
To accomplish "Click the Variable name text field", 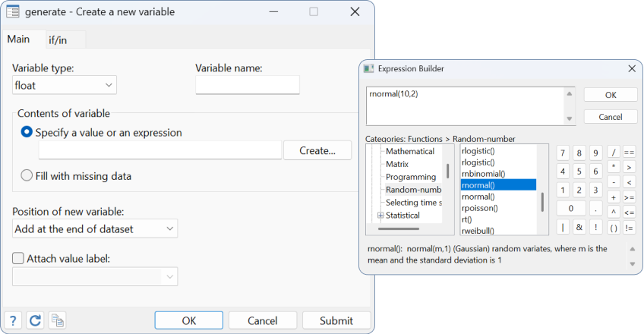I will point(247,85).
